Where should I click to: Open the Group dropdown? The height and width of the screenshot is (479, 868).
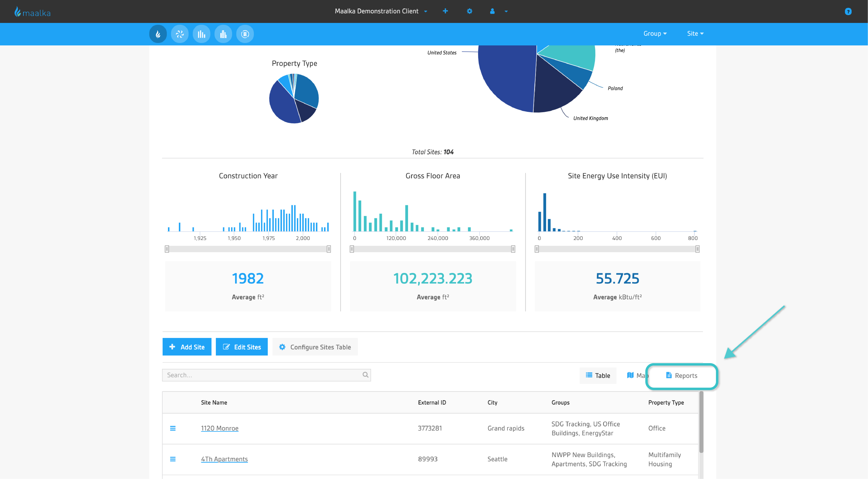(655, 33)
